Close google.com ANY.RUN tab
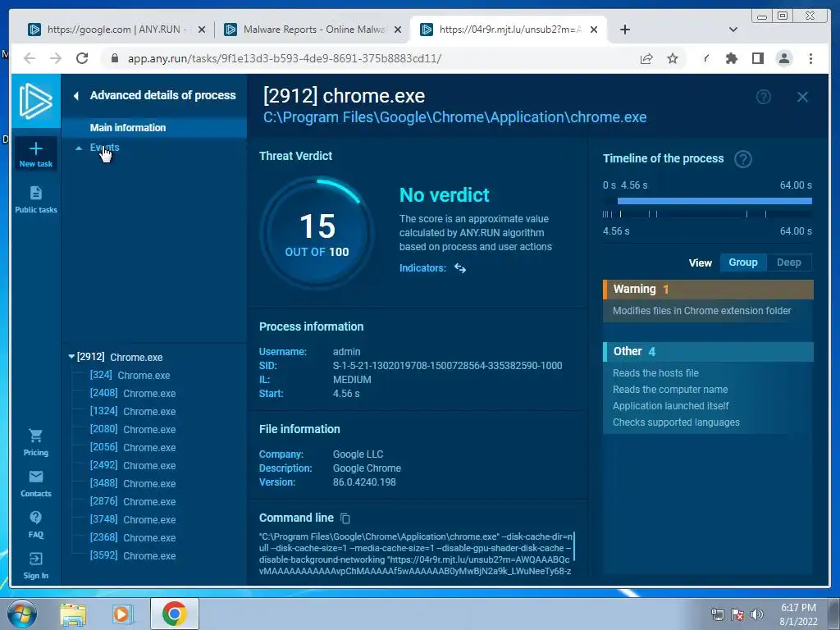The width and height of the screenshot is (840, 630). pyautogui.click(x=202, y=30)
